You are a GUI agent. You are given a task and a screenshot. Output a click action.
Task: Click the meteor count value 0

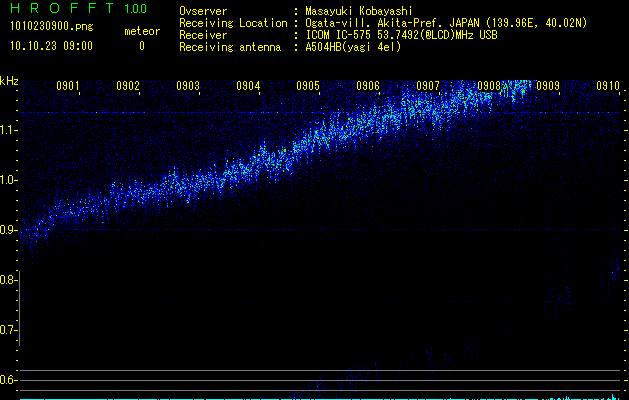click(x=142, y=46)
